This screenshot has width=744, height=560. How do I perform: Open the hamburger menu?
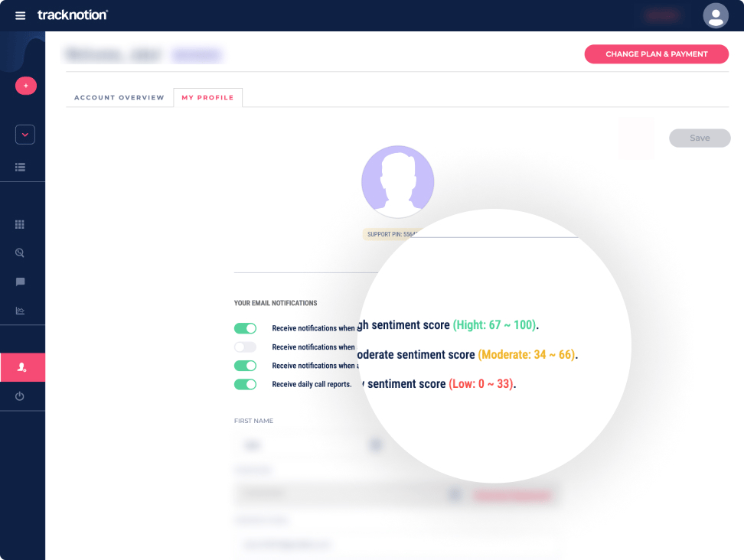pyautogui.click(x=21, y=15)
